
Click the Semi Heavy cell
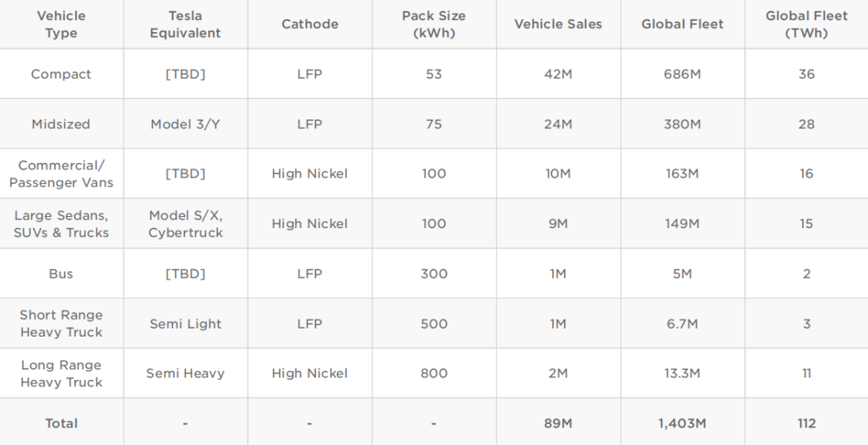click(185, 374)
